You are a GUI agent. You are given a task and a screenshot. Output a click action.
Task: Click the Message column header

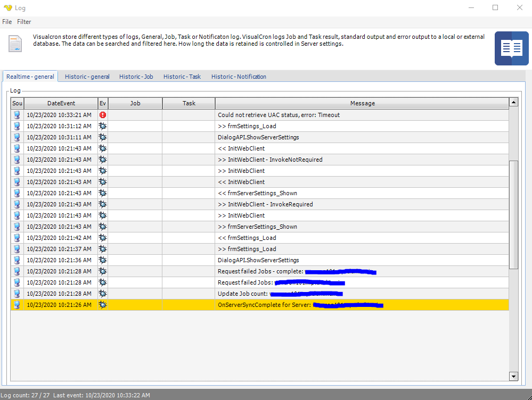362,103
